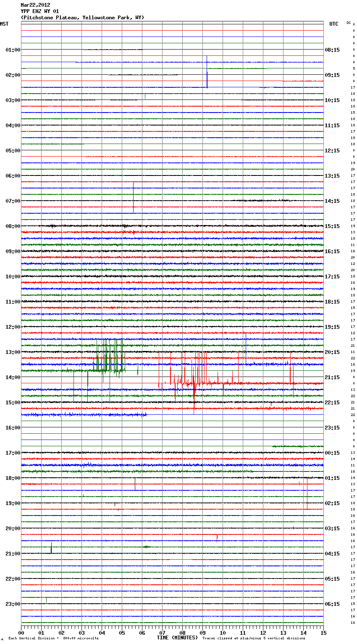357x644 pixels.
Task: Click the 10:15 UTC time label
Action: pyautogui.click(x=332, y=100)
